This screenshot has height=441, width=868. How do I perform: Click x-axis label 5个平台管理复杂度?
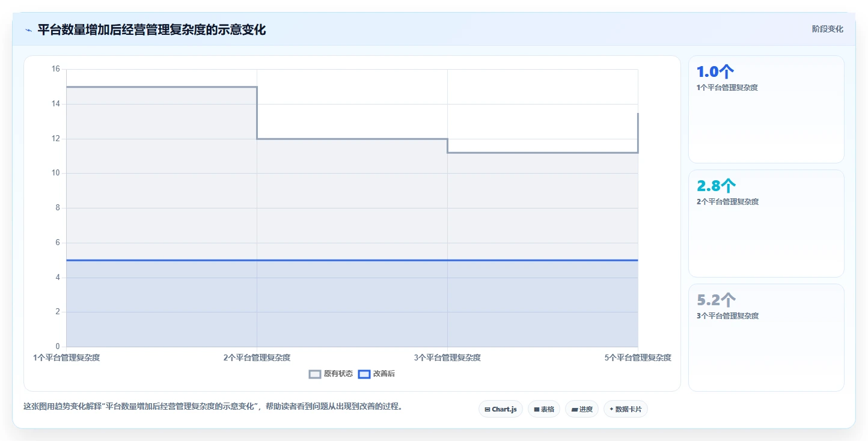click(638, 357)
